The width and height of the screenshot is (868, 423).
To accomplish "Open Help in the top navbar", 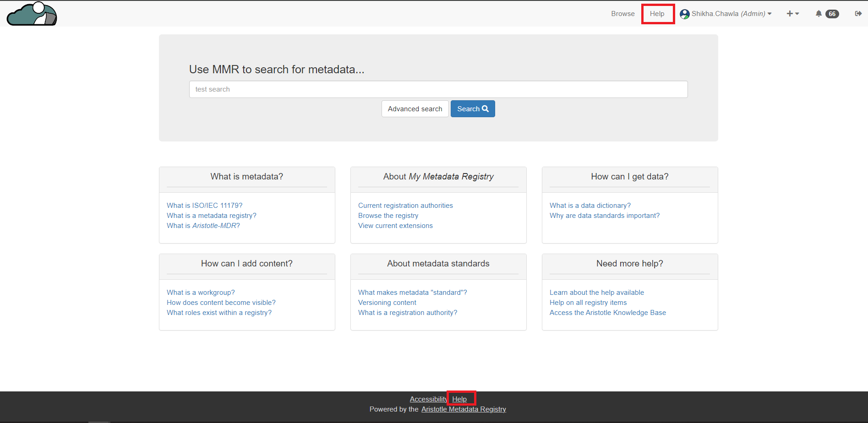I will click(657, 14).
